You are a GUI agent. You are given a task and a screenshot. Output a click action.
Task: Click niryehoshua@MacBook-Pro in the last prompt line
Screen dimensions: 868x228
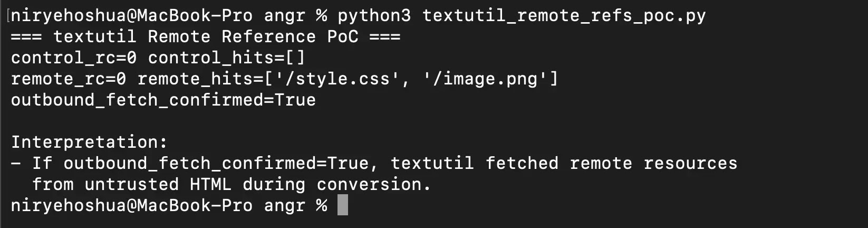[x=131, y=205]
